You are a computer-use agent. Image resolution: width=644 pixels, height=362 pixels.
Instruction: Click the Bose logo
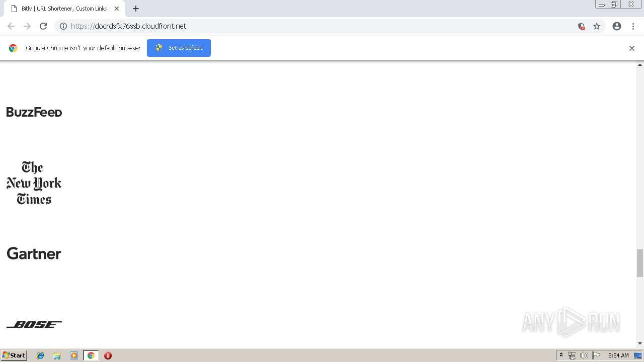coord(34,324)
